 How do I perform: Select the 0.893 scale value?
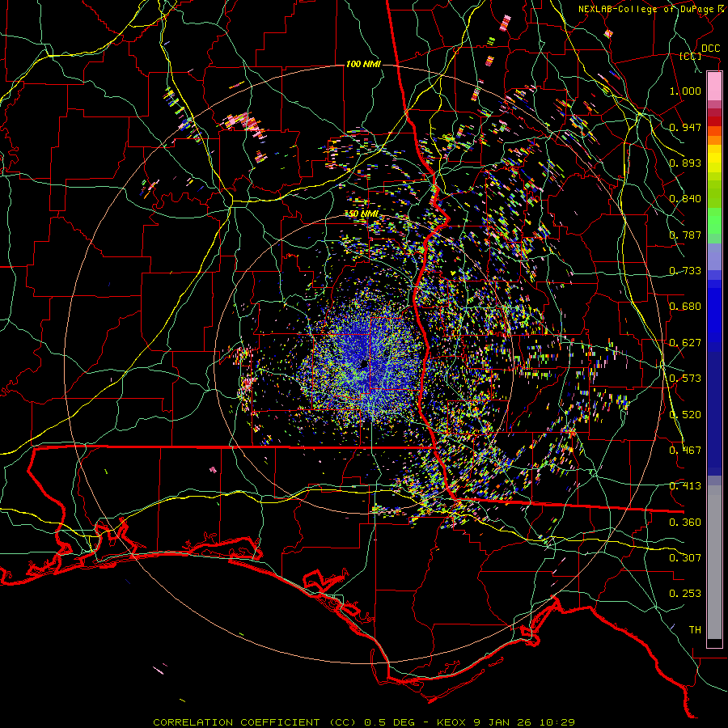point(685,163)
